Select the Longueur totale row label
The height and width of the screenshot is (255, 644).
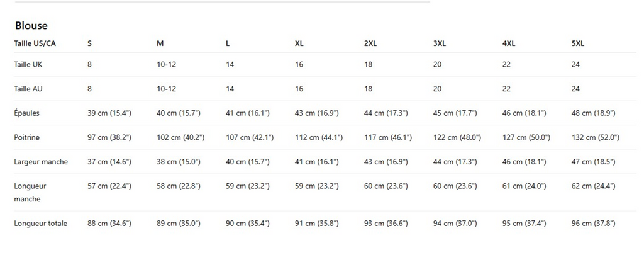pos(40,224)
